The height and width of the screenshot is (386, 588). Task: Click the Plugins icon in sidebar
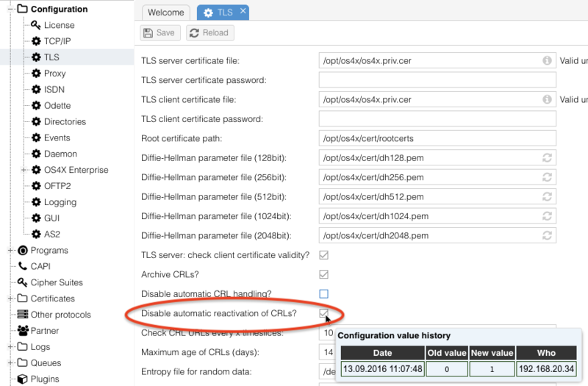click(x=23, y=379)
